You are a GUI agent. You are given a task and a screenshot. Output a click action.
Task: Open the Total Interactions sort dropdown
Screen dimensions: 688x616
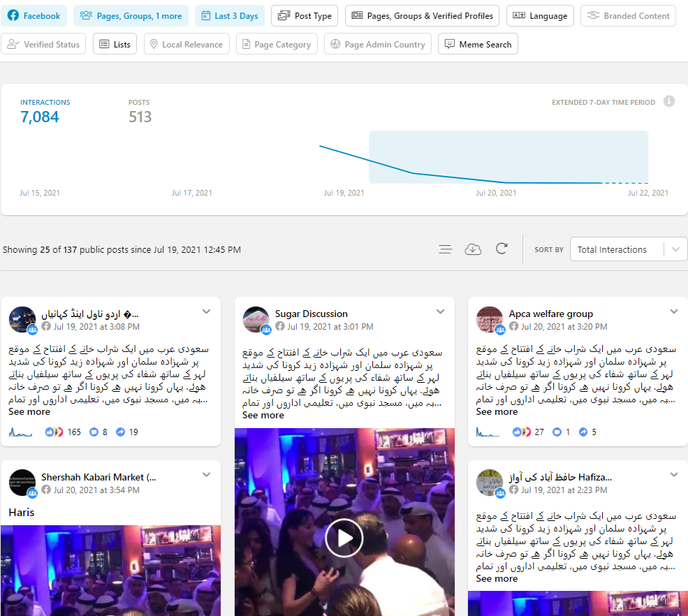[628, 249]
